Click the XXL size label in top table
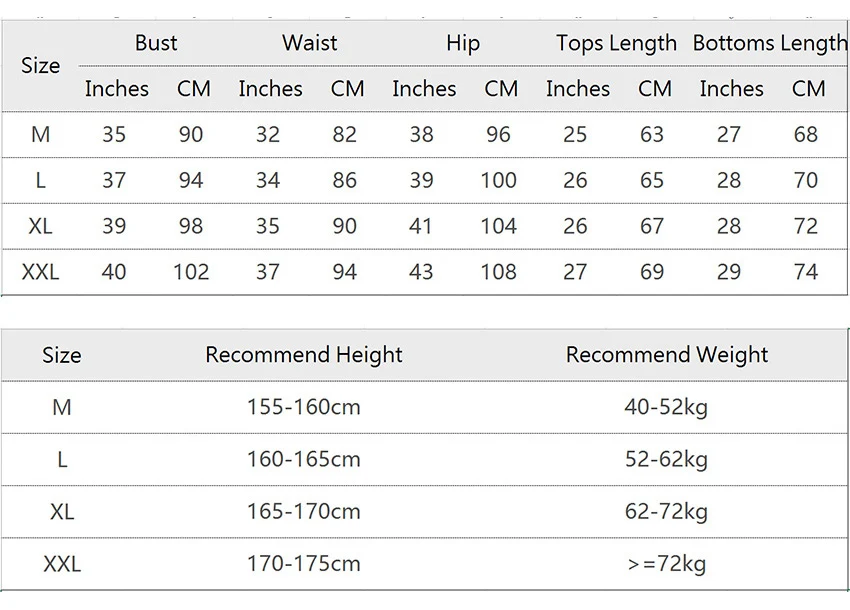 40,272
